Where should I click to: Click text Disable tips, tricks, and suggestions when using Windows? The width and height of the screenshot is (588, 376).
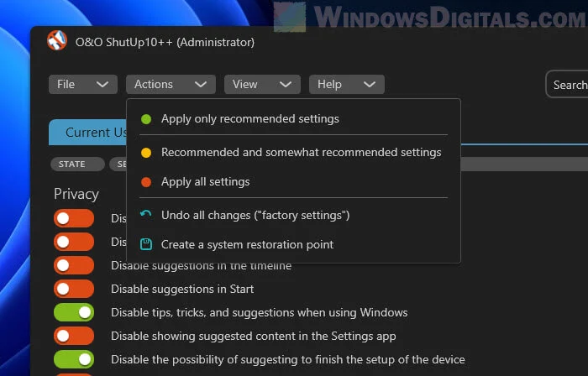(x=259, y=313)
